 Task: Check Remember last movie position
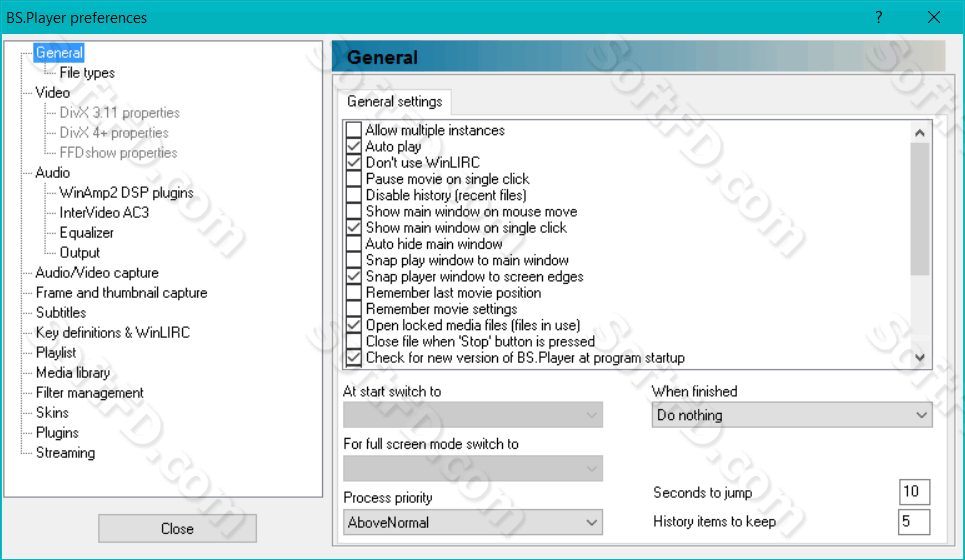(354, 293)
